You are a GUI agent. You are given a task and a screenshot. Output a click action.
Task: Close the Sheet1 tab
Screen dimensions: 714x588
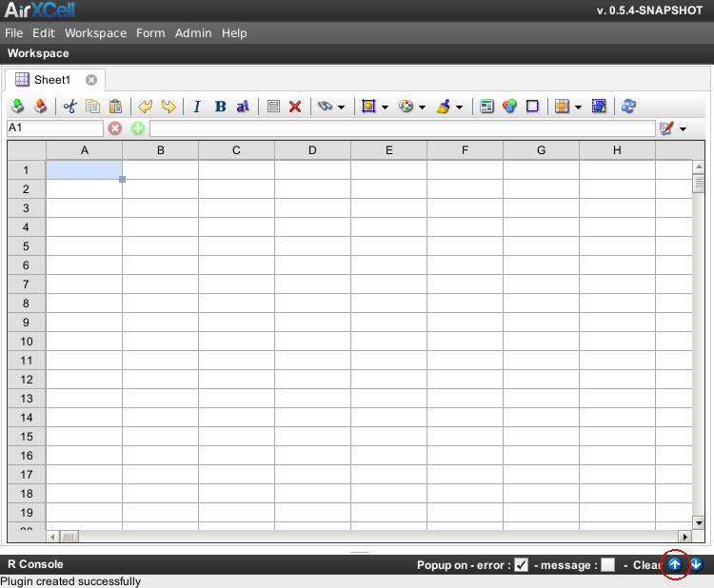tap(91, 80)
